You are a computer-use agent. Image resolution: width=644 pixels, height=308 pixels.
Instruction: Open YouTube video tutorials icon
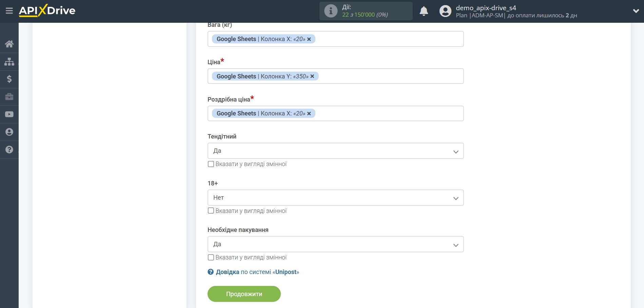[9, 114]
